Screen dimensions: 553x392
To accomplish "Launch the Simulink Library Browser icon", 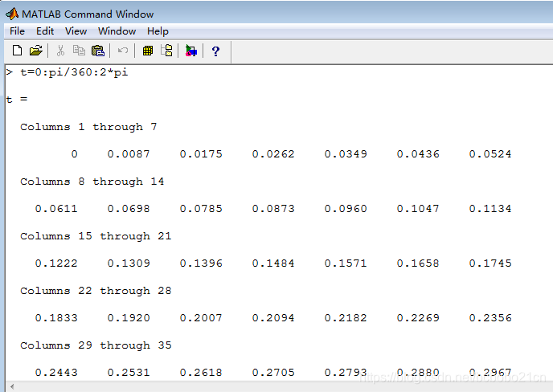I will coord(191,51).
